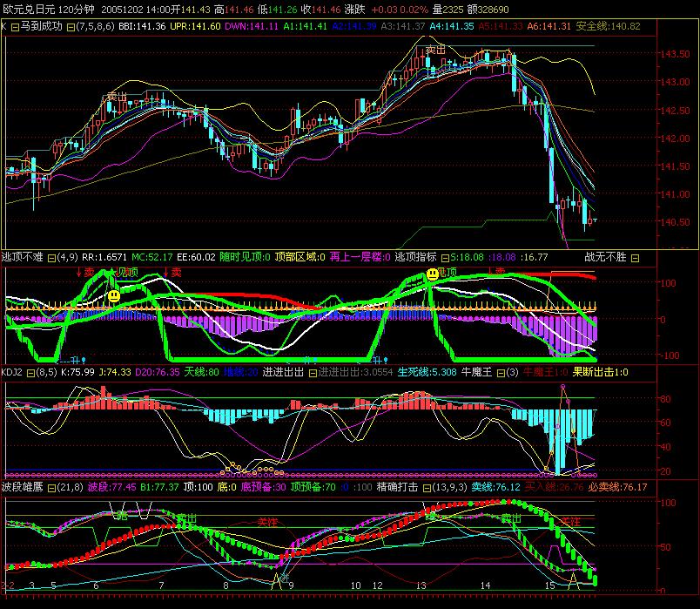Toggle the box after 逃顶指标 label

click(x=445, y=258)
